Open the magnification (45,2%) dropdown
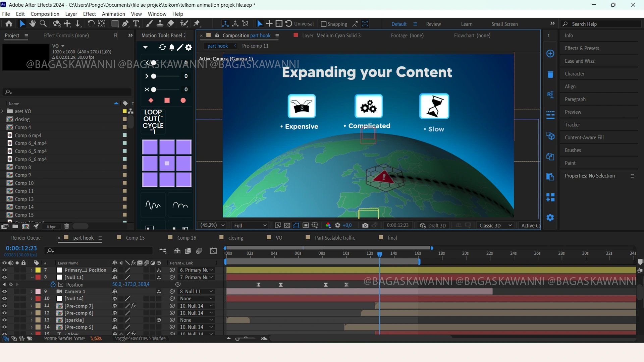 (x=212, y=225)
